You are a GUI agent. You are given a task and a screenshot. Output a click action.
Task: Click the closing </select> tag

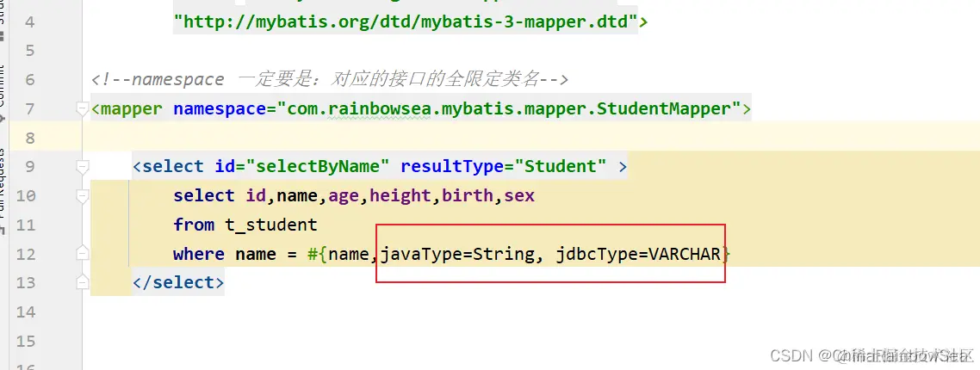click(x=178, y=282)
